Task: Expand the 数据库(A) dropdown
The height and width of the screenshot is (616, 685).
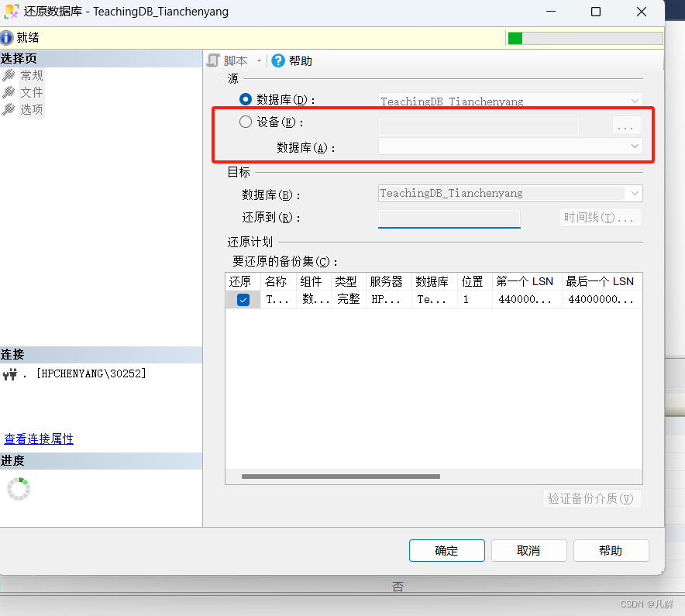Action: pyautogui.click(x=635, y=146)
